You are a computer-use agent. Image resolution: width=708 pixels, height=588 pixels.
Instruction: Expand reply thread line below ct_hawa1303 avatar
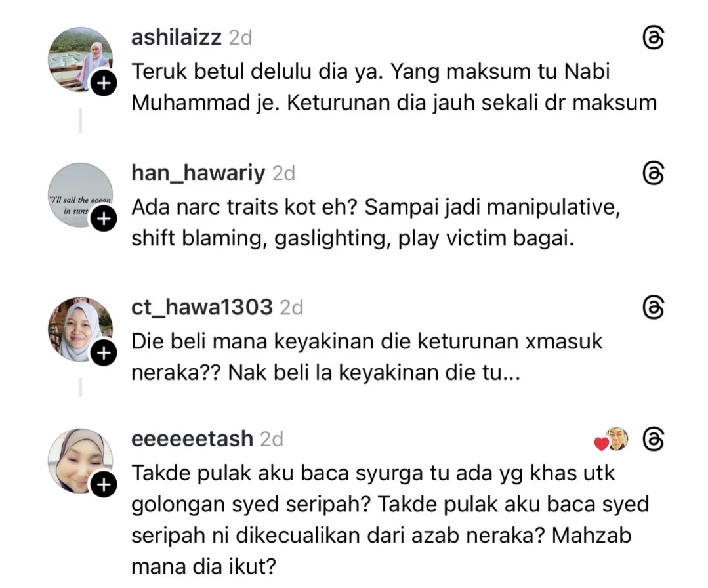pos(80,387)
